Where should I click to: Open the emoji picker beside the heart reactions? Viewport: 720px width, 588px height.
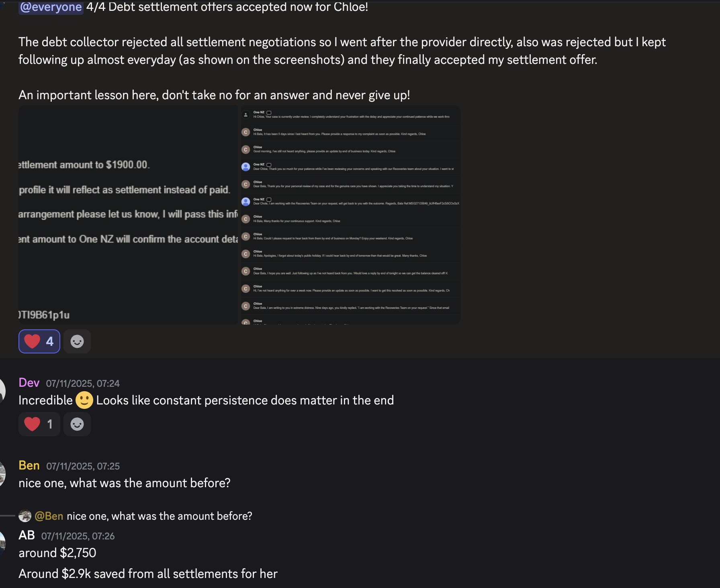pos(77,341)
